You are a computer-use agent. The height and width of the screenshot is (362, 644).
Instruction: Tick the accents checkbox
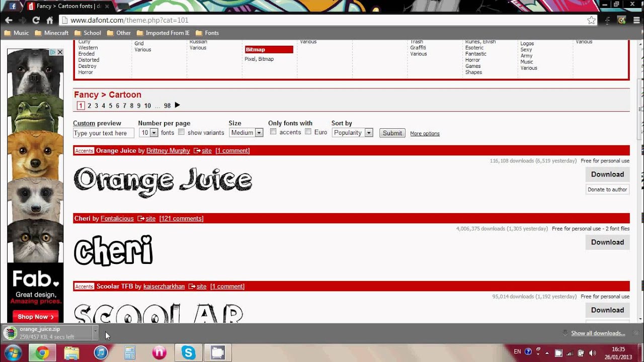click(x=273, y=132)
